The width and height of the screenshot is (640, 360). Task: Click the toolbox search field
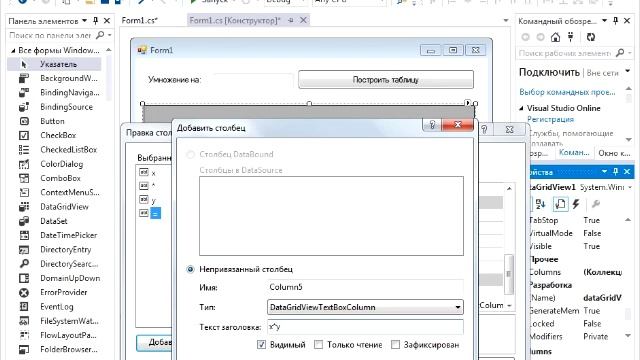pyautogui.click(x=51, y=36)
